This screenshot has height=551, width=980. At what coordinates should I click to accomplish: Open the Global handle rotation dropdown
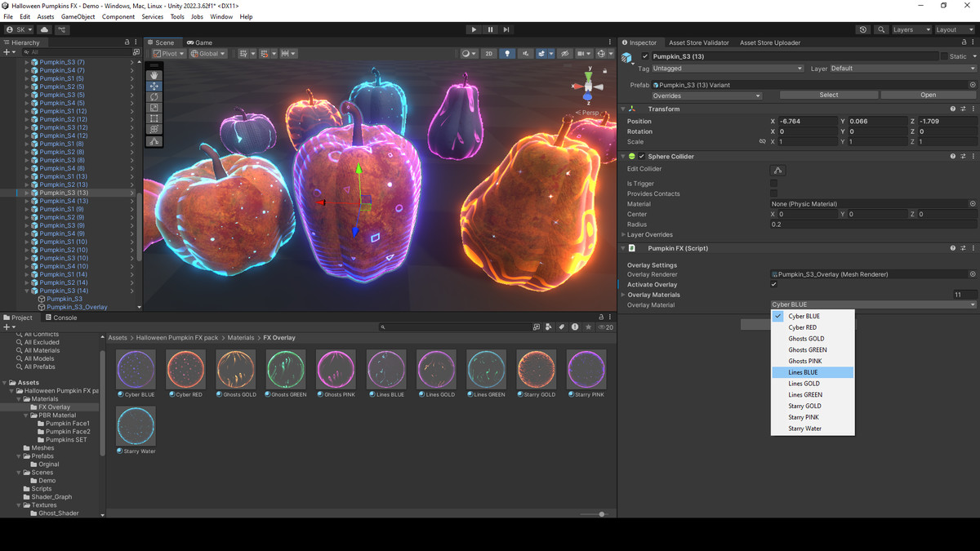pyautogui.click(x=210, y=54)
